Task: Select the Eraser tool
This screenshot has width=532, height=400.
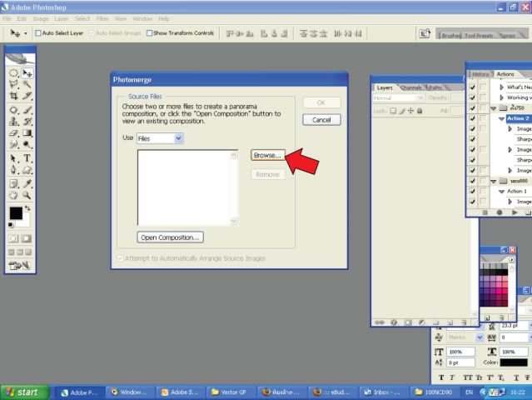Action: [13, 133]
